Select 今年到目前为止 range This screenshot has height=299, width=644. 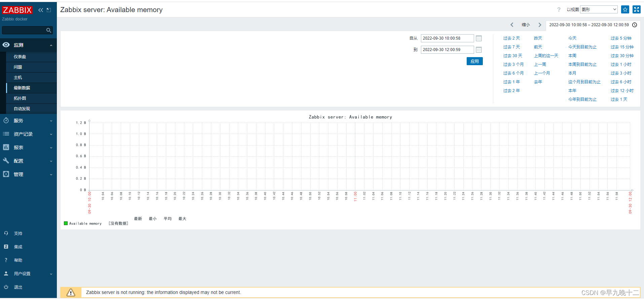tap(582, 99)
